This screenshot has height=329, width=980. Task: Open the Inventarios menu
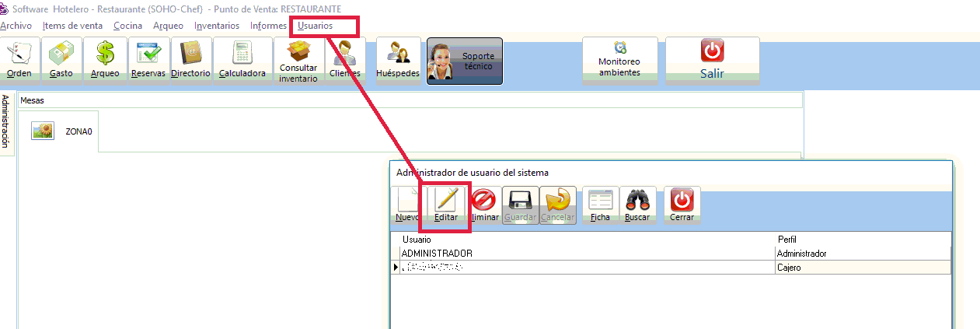[217, 26]
